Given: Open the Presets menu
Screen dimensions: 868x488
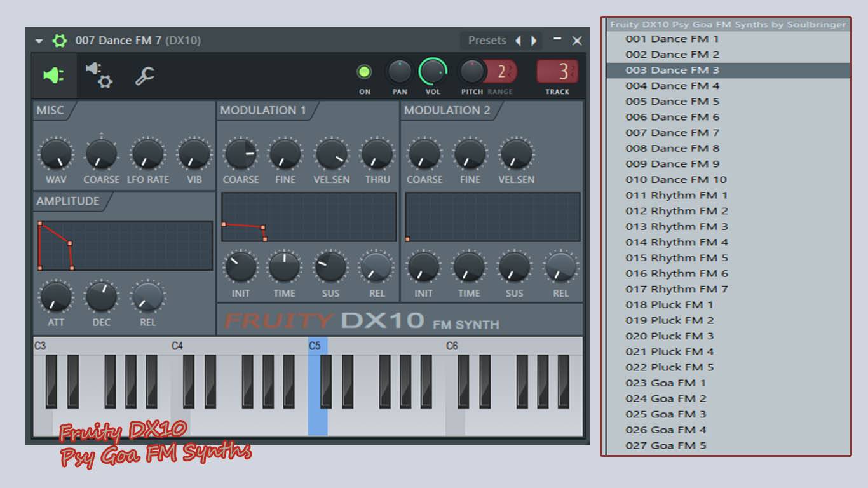Looking at the screenshot, I should [x=487, y=41].
